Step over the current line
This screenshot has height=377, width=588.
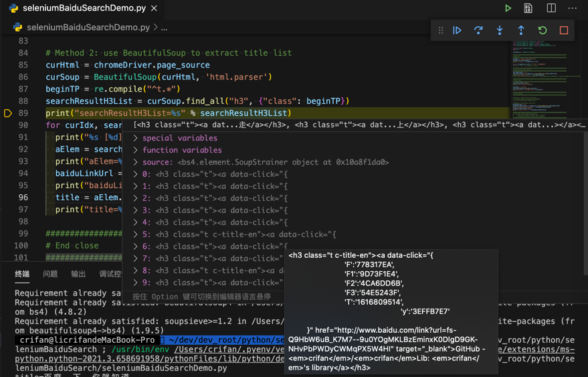coord(478,30)
